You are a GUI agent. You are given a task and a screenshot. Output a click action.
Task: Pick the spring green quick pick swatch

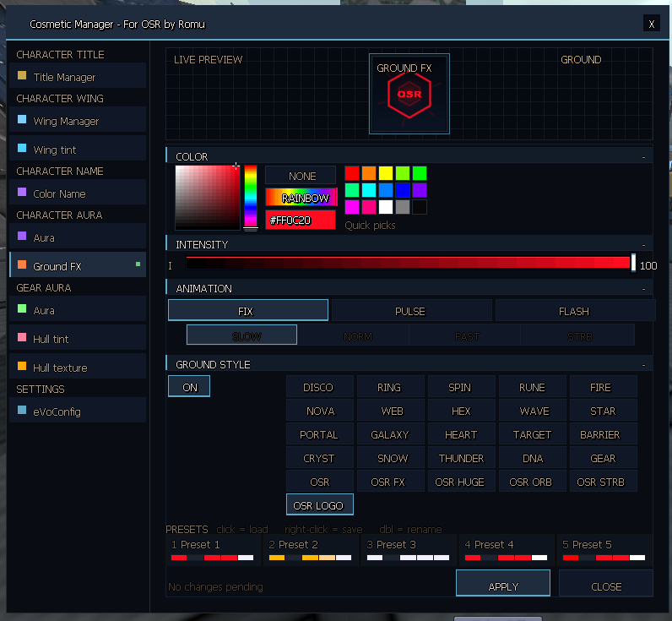click(x=352, y=190)
